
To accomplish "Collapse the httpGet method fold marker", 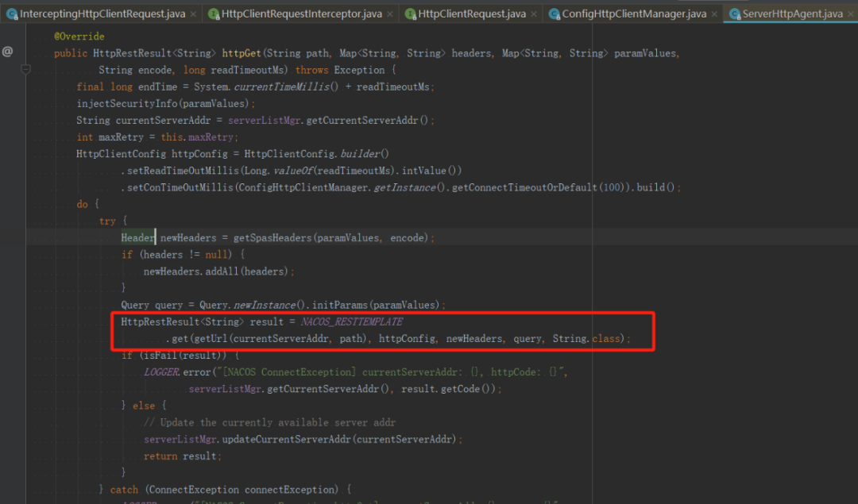I will pos(25,69).
